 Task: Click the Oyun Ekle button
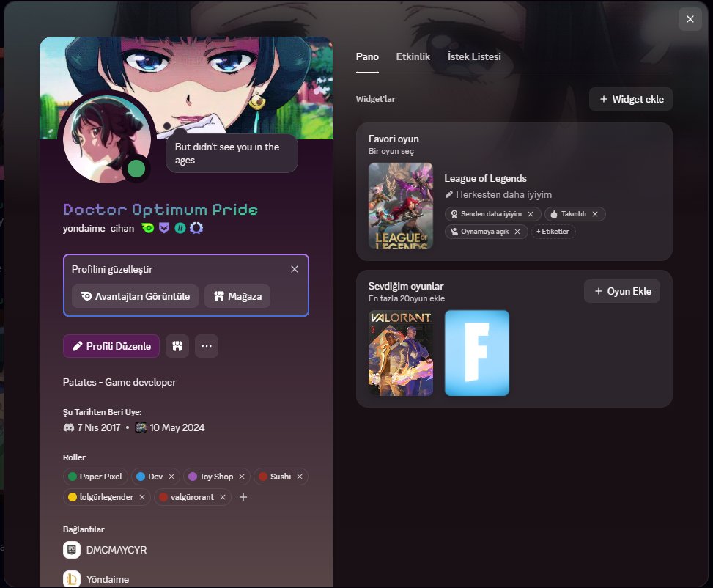click(x=622, y=291)
